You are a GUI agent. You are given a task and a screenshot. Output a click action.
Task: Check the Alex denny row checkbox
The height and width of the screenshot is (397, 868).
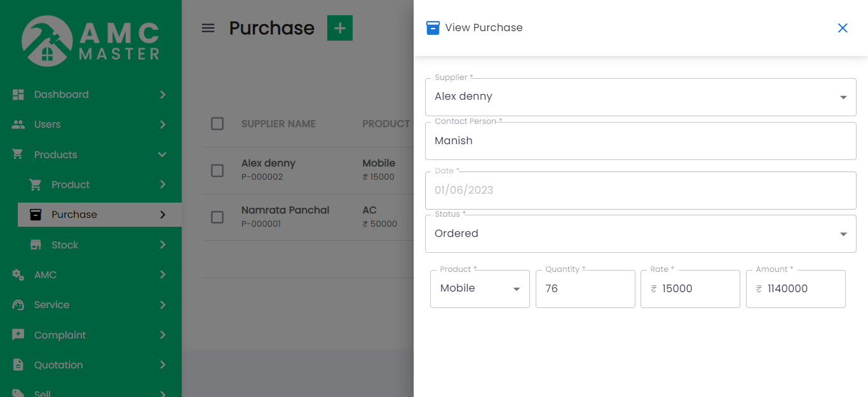[x=217, y=170]
